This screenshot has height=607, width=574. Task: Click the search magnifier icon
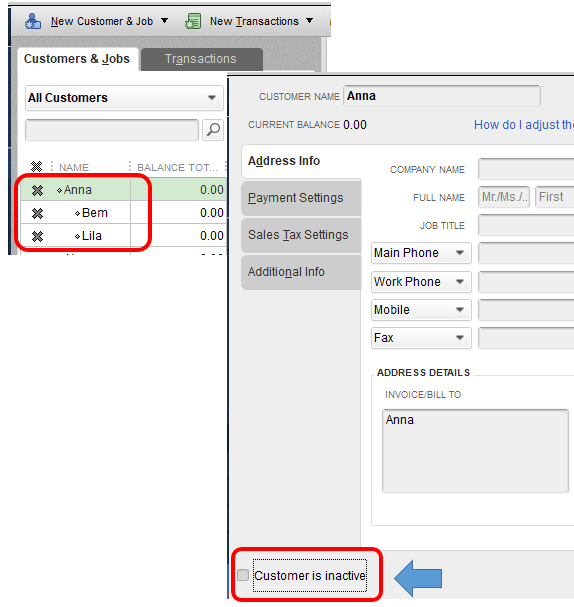(213, 130)
